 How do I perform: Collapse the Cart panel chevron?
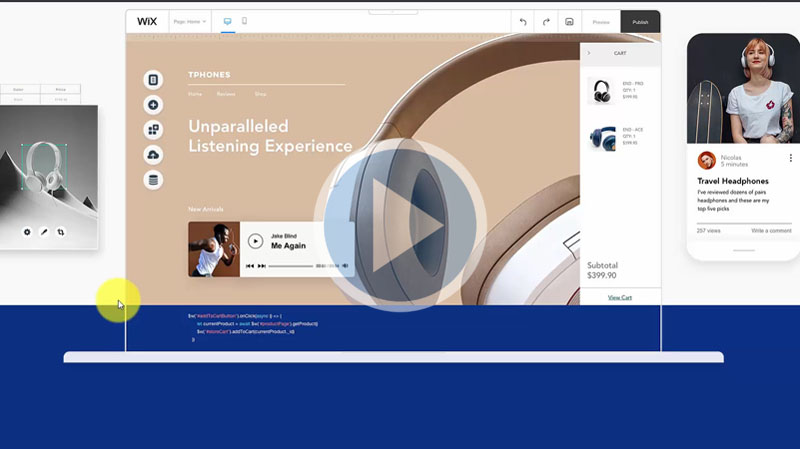tap(589, 53)
